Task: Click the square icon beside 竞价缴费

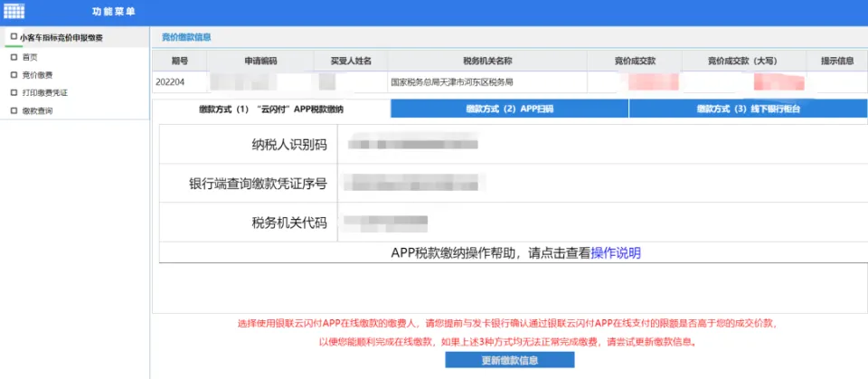Action: pyautogui.click(x=14, y=74)
